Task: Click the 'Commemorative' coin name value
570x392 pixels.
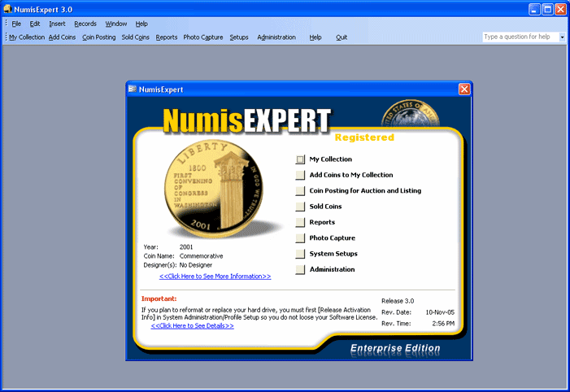Action: pos(201,256)
